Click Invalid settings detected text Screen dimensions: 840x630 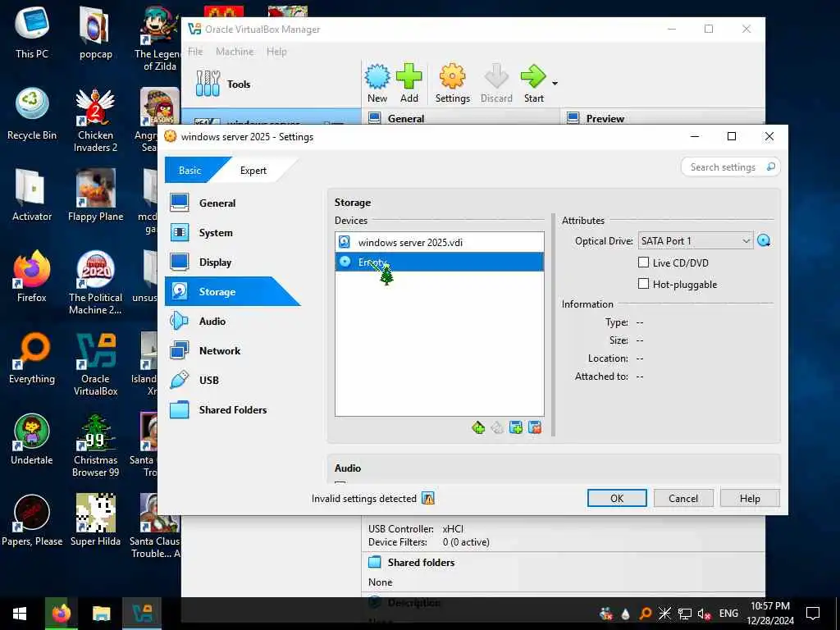coord(363,498)
